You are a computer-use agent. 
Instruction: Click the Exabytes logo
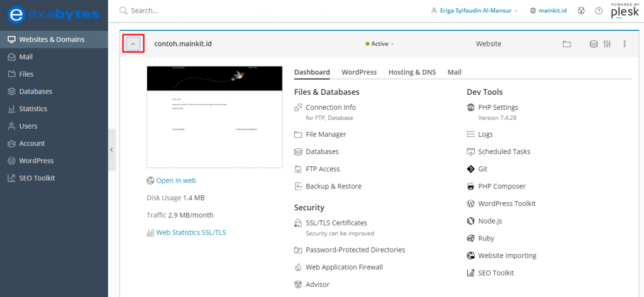click(x=54, y=15)
